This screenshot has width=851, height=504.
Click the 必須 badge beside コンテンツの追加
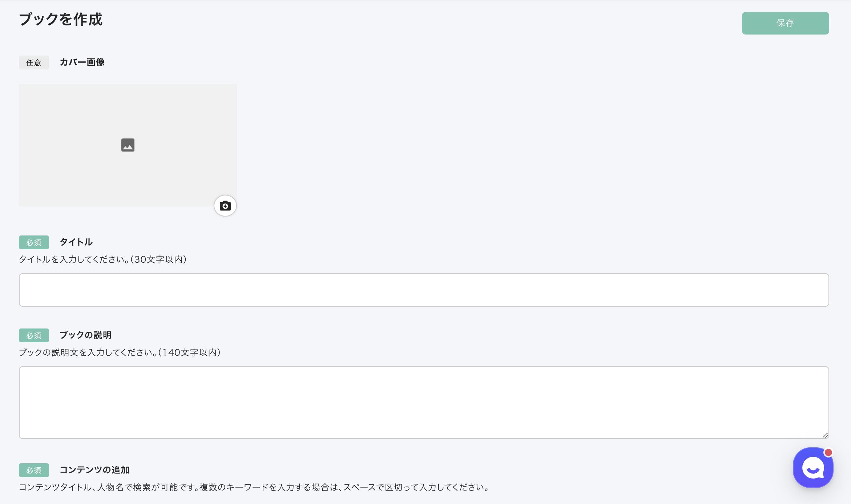(x=34, y=470)
